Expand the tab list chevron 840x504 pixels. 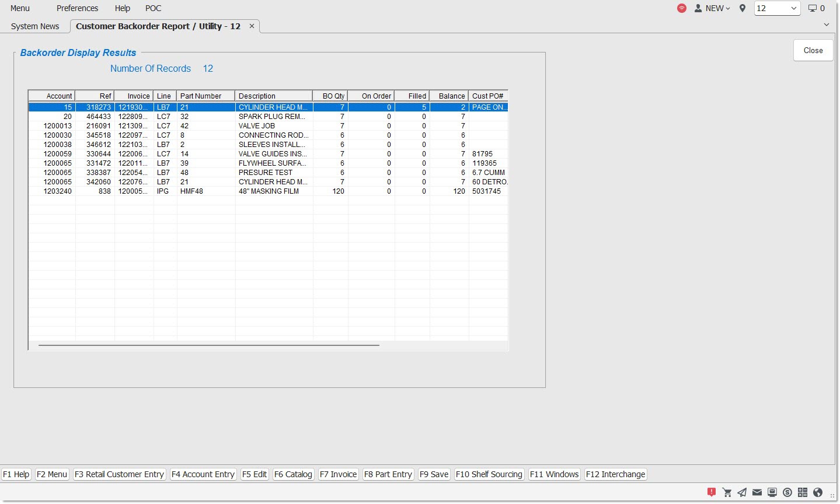coord(826,24)
